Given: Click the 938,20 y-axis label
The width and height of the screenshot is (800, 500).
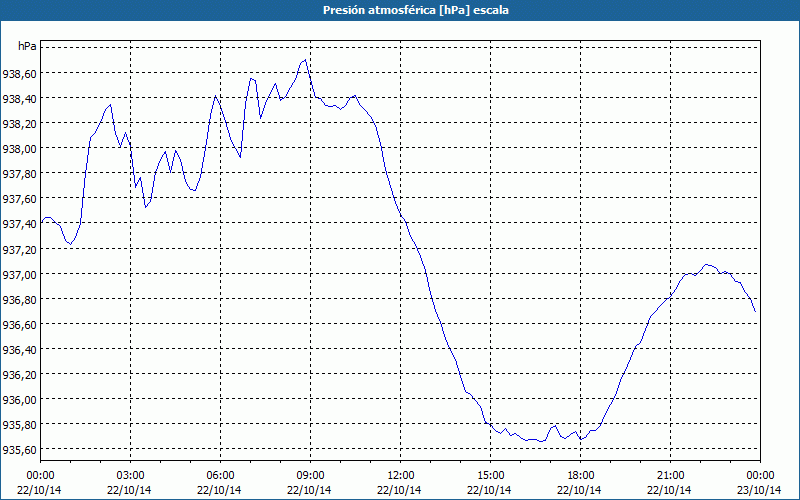Looking at the screenshot, I should pos(19,124).
